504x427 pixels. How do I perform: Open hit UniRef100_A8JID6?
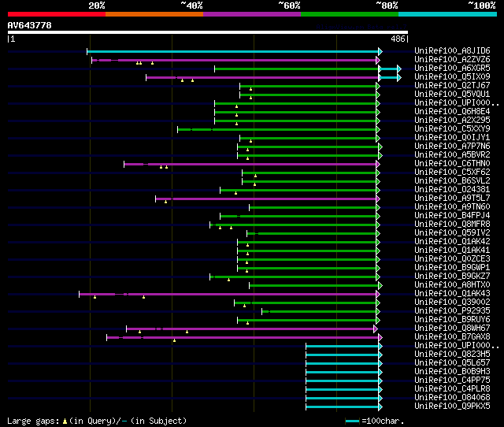(x=452, y=50)
